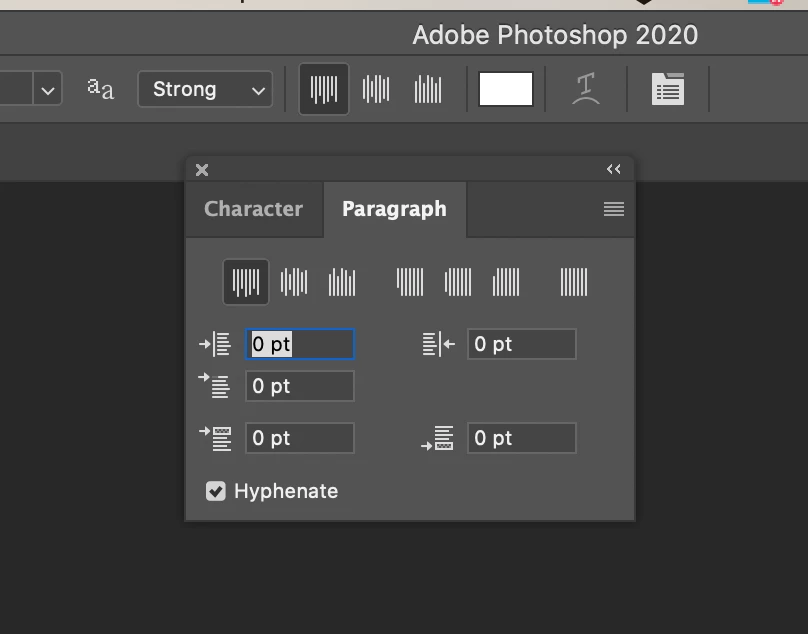The height and width of the screenshot is (634, 808).
Task: Open the Paragraph panel flyout menu
Action: (614, 209)
